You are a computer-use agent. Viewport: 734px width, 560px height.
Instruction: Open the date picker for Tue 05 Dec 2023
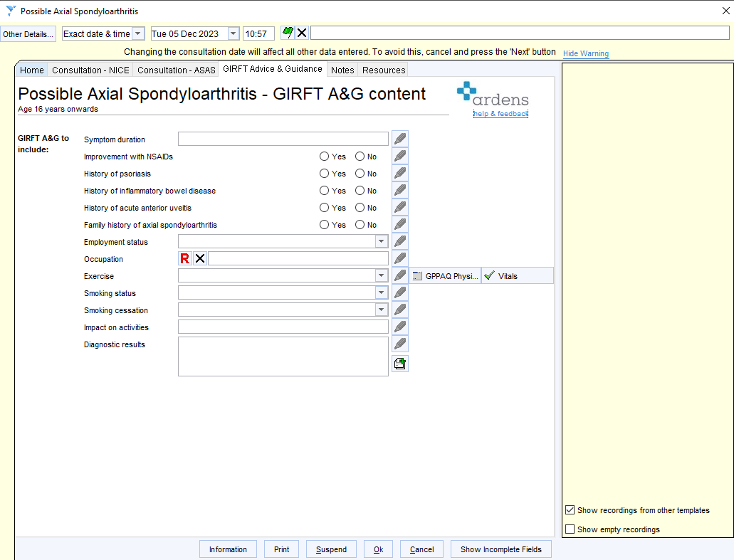(x=233, y=33)
